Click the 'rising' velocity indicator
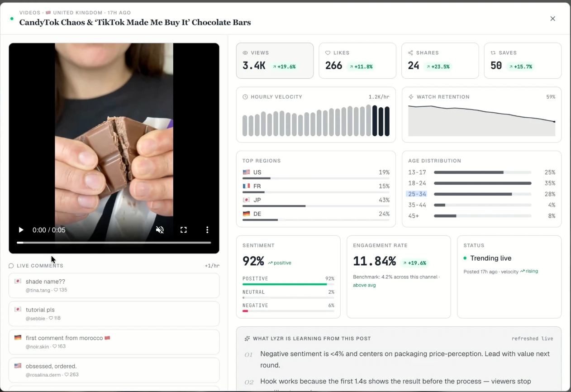 point(529,271)
